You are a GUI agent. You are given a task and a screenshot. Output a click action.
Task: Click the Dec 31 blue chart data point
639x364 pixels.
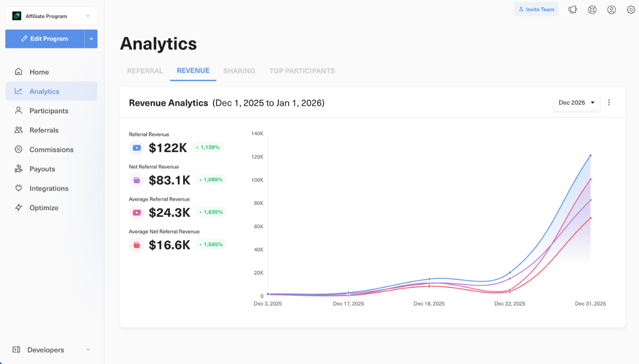pos(591,155)
